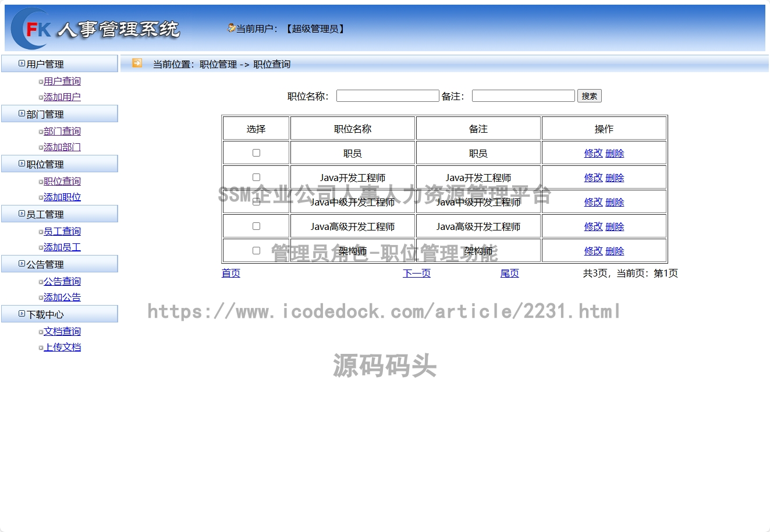Open the 添加用户 sidebar link
This screenshot has height=532, width=770.
pos(62,97)
